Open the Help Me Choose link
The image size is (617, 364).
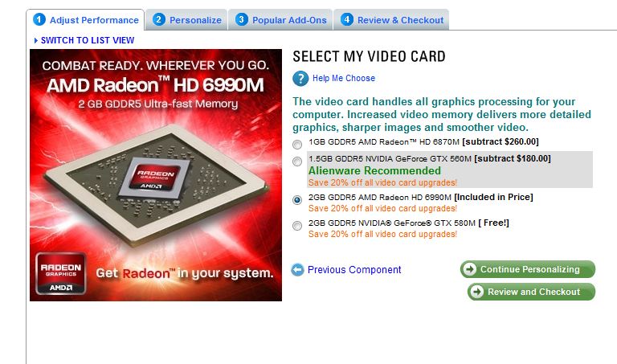point(344,78)
